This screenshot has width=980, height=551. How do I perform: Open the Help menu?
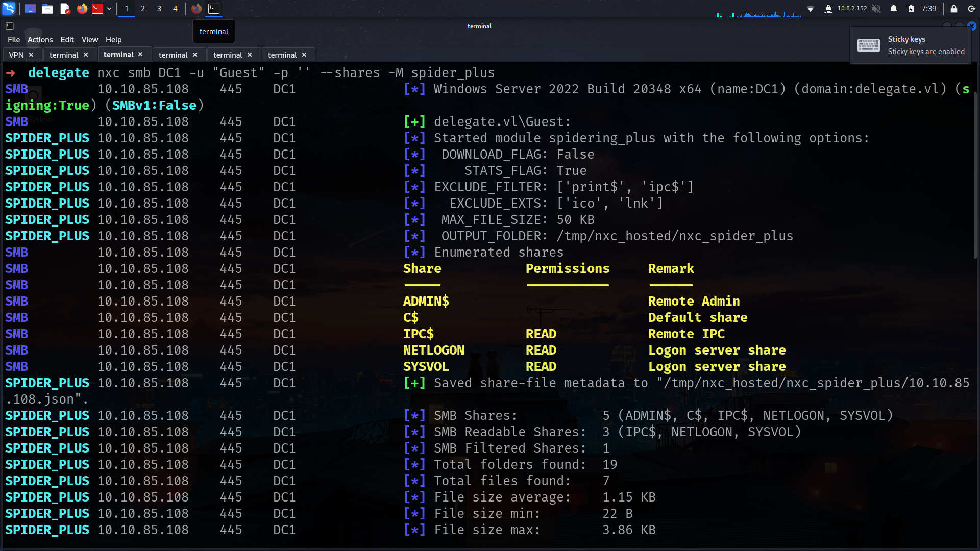click(x=113, y=40)
